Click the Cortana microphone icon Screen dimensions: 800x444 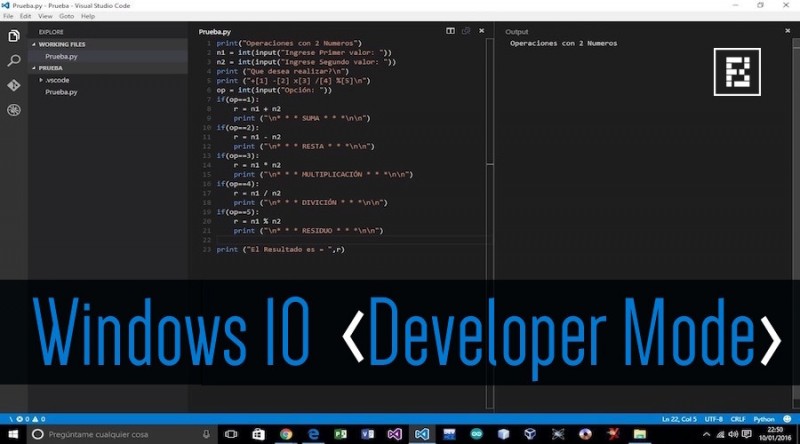[x=206, y=434]
